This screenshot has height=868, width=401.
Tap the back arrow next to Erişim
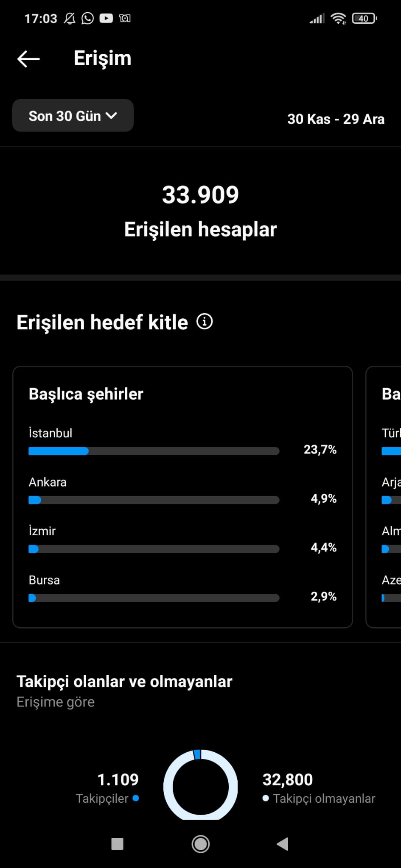28,59
